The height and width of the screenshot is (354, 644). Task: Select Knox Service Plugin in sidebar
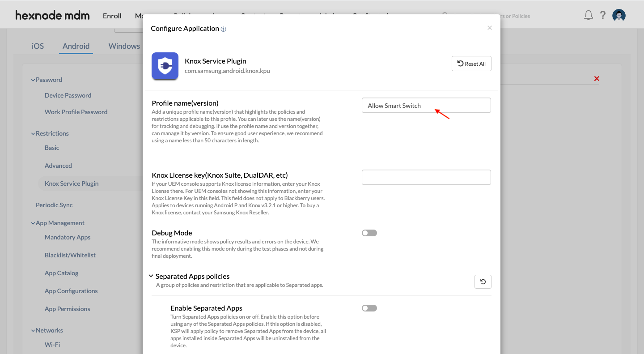72,183
